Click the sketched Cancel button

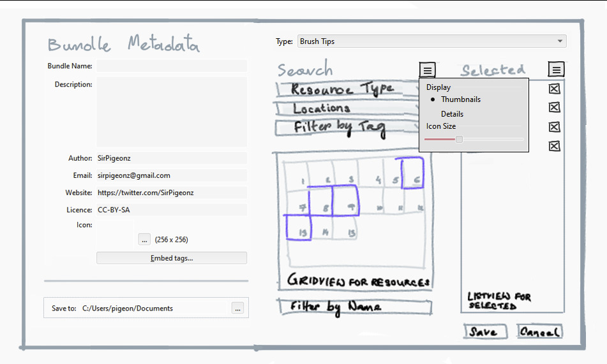(539, 331)
